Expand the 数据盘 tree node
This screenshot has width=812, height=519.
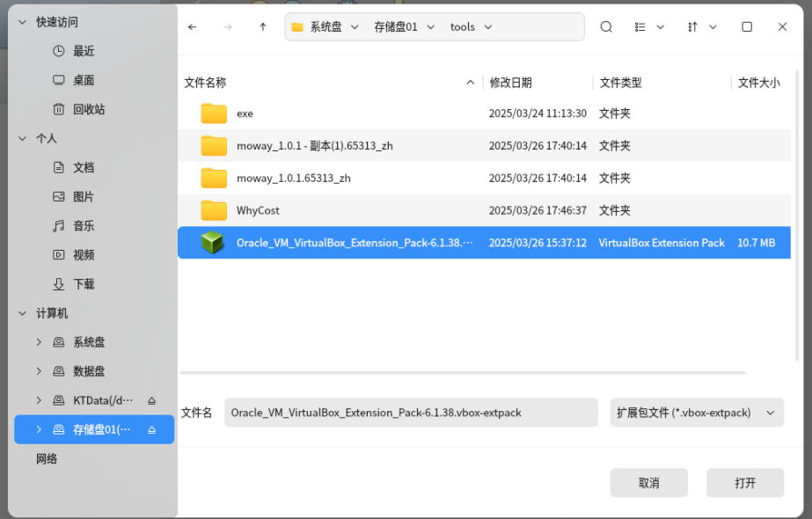(39, 371)
